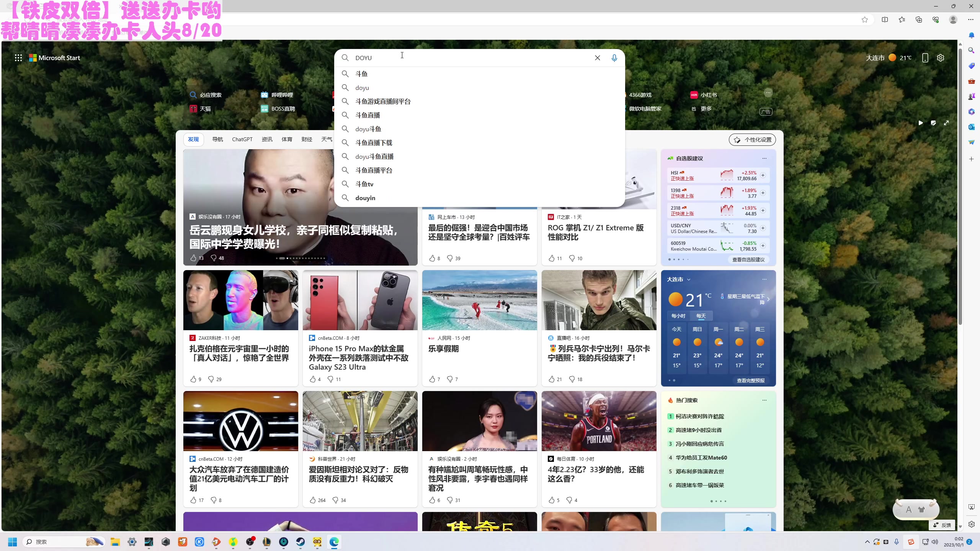Viewport: 980px width, 551px height.
Task: Select the douyin search suggestion
Action: [479, 198]
